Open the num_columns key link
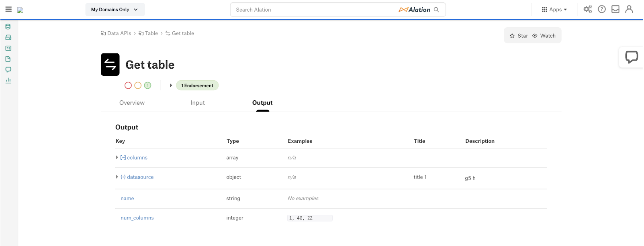The height and width of the screenshot is (246, 644). coord(137,218)
